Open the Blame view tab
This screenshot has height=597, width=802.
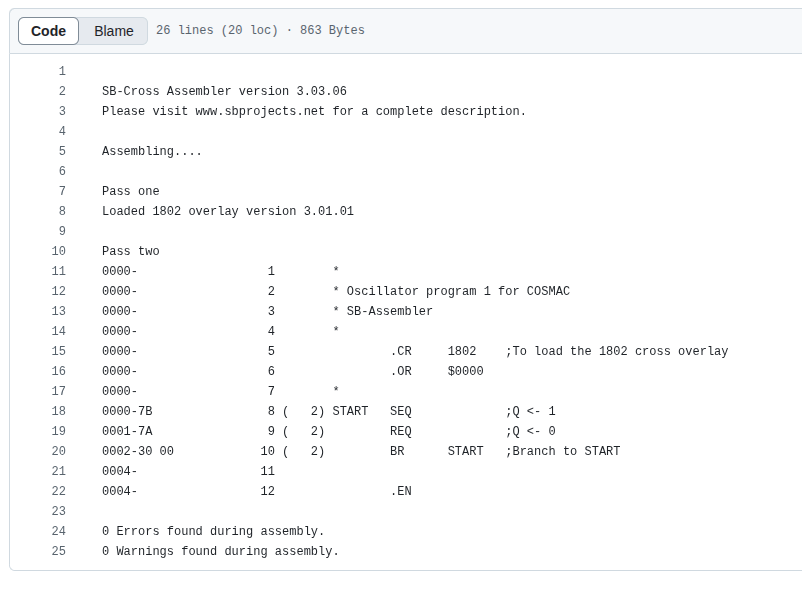click(x=114, y=31)
